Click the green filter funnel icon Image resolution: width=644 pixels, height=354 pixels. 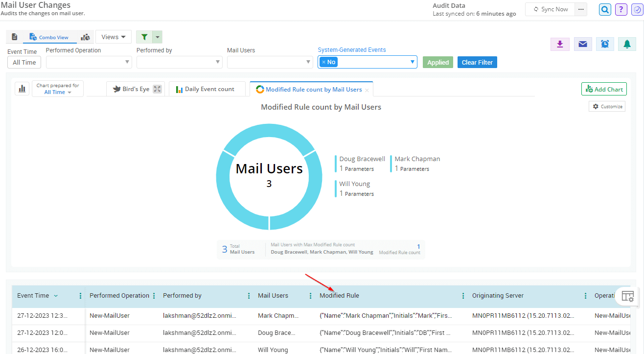(143, 37)
